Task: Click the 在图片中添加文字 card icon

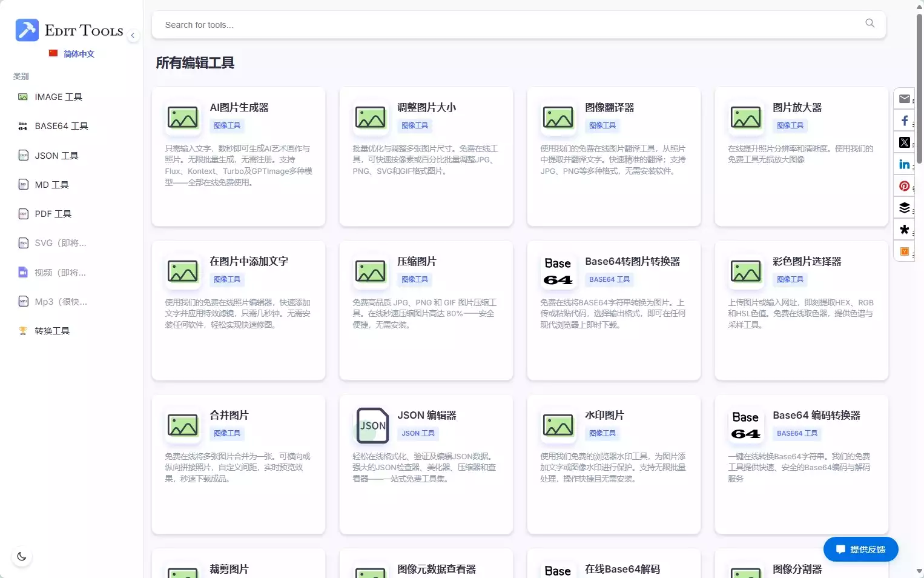Action: [x=183, y=271]
